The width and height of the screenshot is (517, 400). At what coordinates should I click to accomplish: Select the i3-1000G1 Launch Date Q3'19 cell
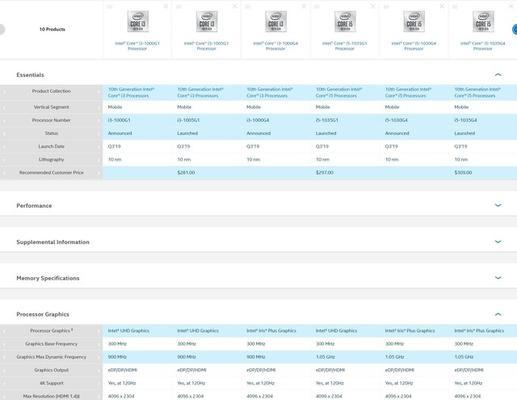coord(114,146)
